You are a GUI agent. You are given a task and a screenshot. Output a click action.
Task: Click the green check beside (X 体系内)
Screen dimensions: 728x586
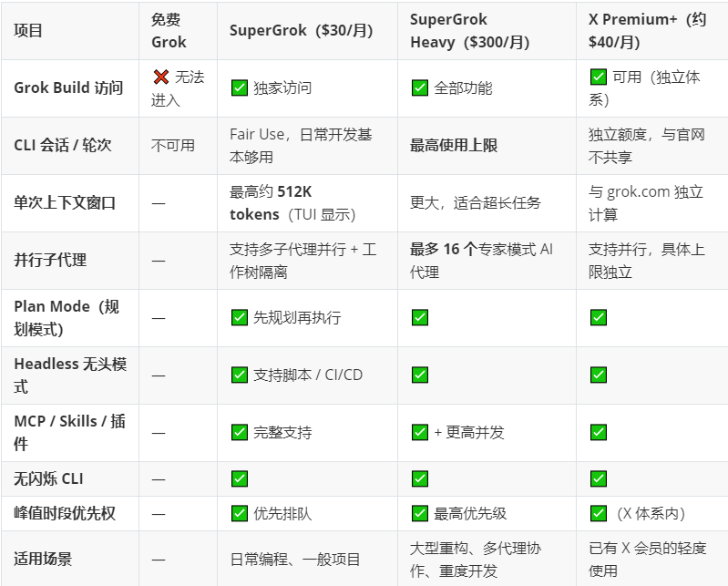pyautogui.click(x=599, y=513)
